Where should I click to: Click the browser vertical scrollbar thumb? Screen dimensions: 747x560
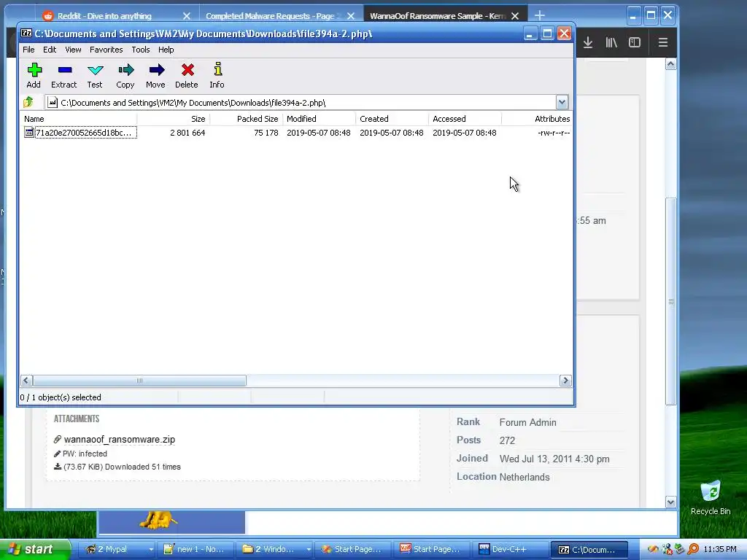point(671,301)
